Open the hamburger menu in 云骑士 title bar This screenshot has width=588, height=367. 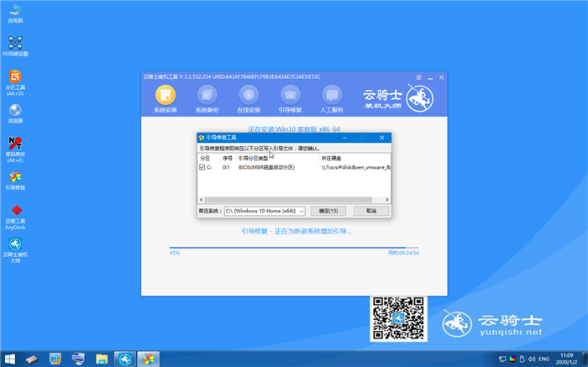pos(418,77)
